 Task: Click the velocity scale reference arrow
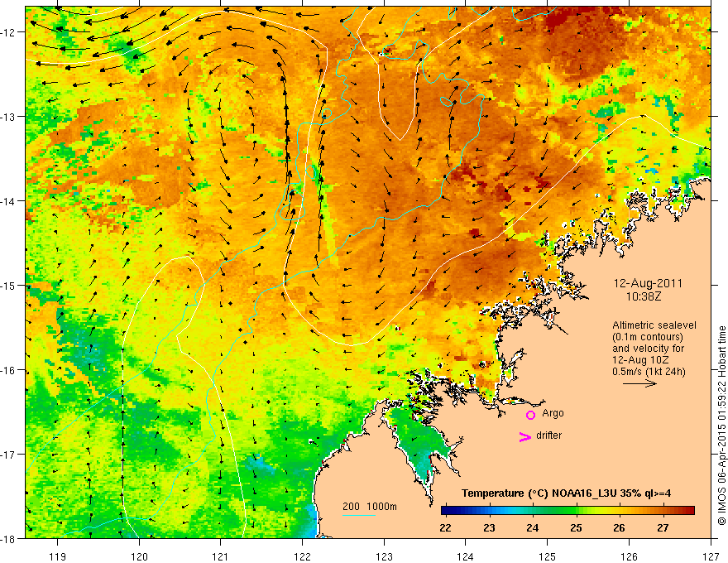coord(639,383)
